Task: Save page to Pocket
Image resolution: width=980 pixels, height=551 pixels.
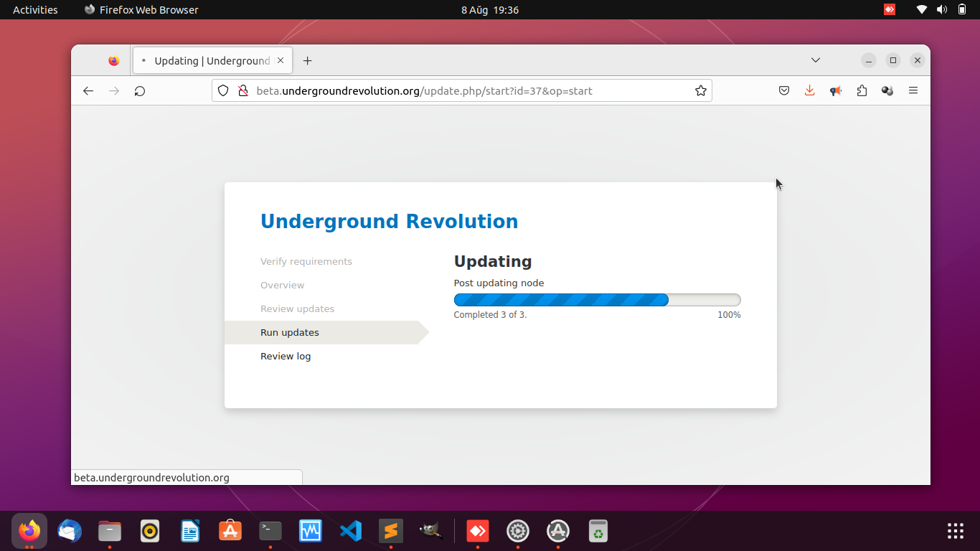Action: [784, 91]
